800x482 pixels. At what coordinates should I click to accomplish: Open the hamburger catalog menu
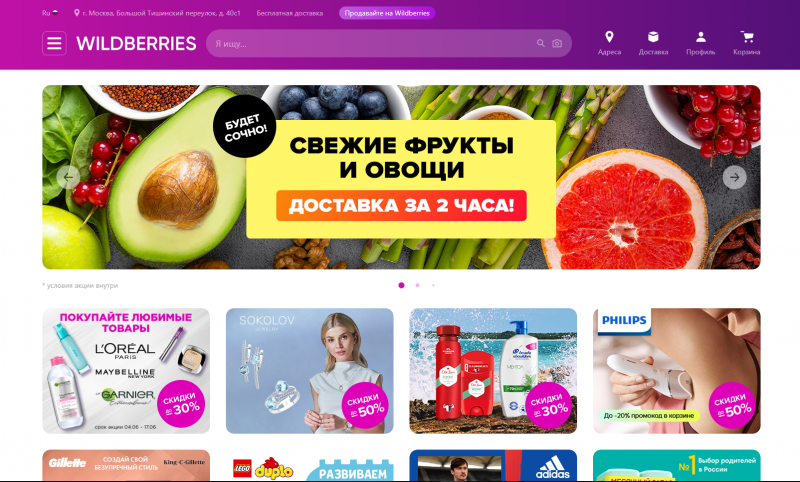tap(54, 43)
